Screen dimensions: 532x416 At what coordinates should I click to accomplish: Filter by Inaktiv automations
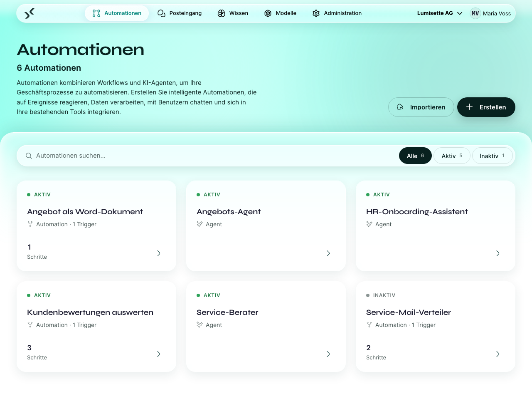pos(493,156)
